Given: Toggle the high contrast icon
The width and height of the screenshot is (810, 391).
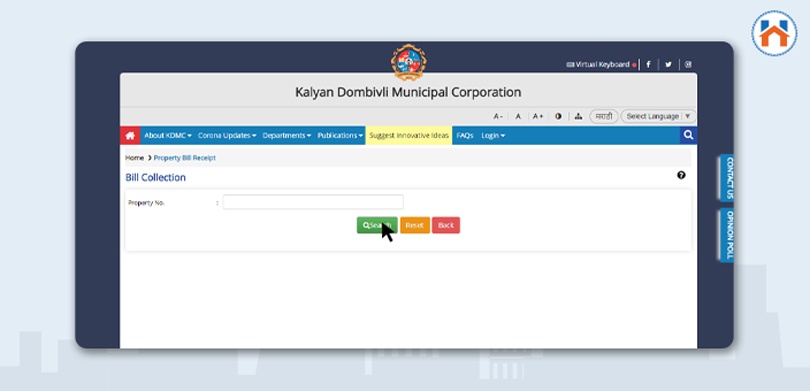Looking at the screenshot, I should [x=558, y=116].
